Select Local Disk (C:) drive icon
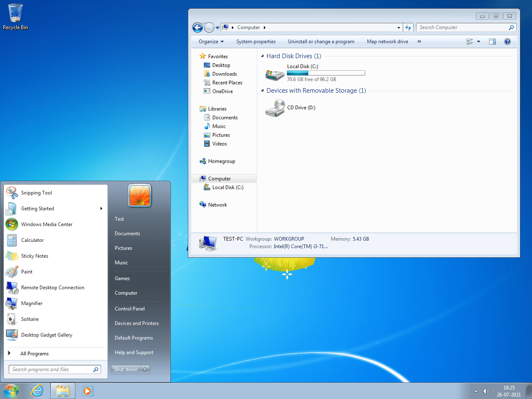 [x=275, y=75]
